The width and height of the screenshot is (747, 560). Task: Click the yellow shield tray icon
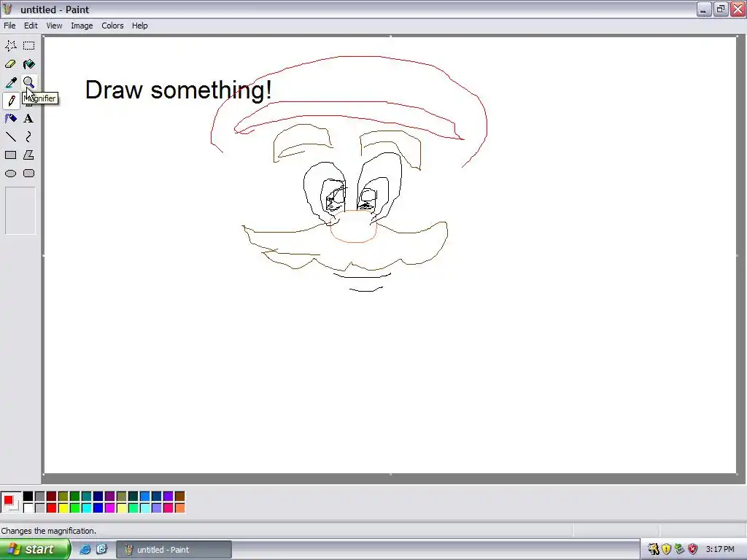(x=666, y=550)
